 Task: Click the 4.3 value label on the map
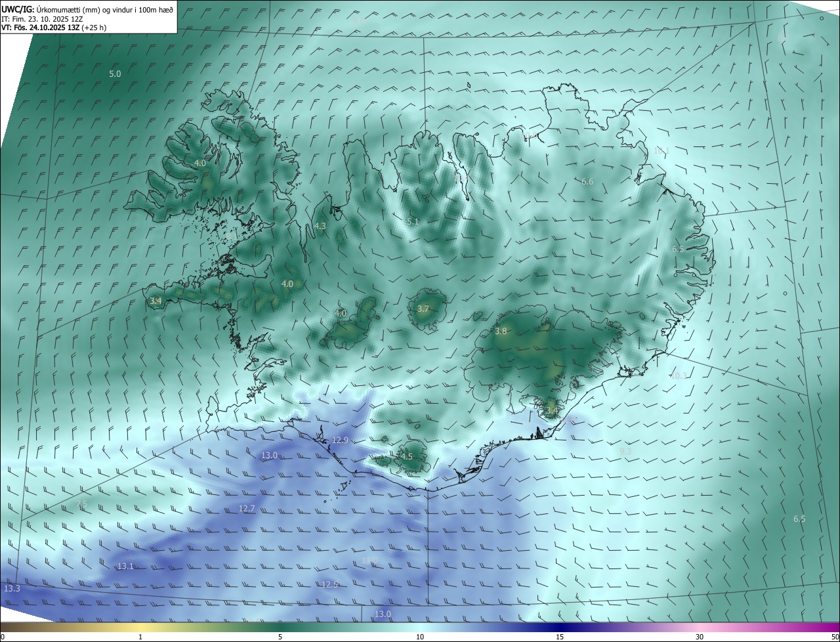pos(320,226)
